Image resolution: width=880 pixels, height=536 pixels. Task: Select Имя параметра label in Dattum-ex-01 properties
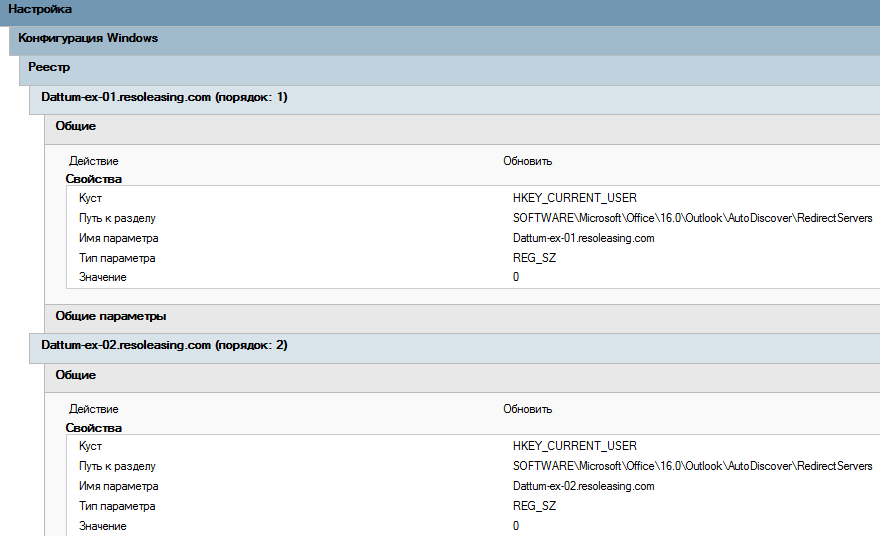click(118, 239)
